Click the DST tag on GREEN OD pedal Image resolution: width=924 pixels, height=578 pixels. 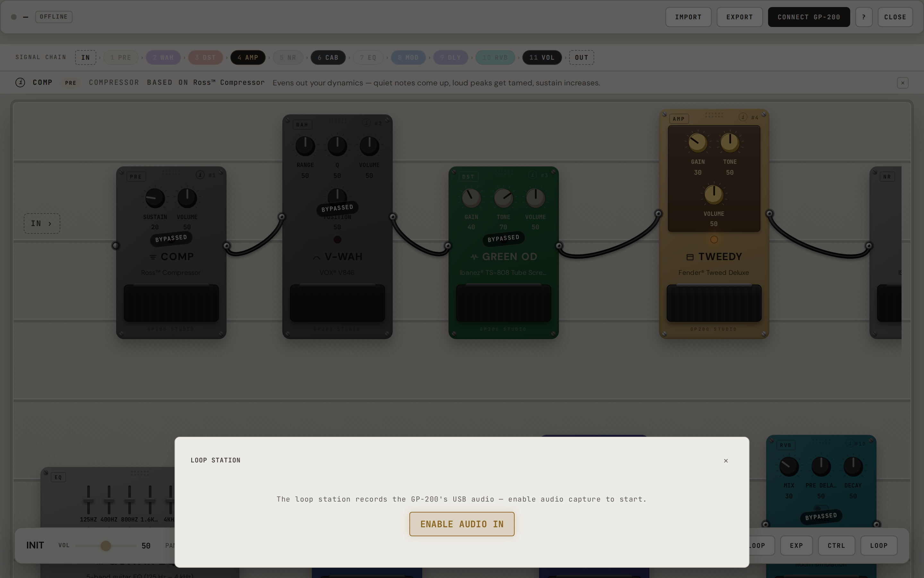point(468,177)
